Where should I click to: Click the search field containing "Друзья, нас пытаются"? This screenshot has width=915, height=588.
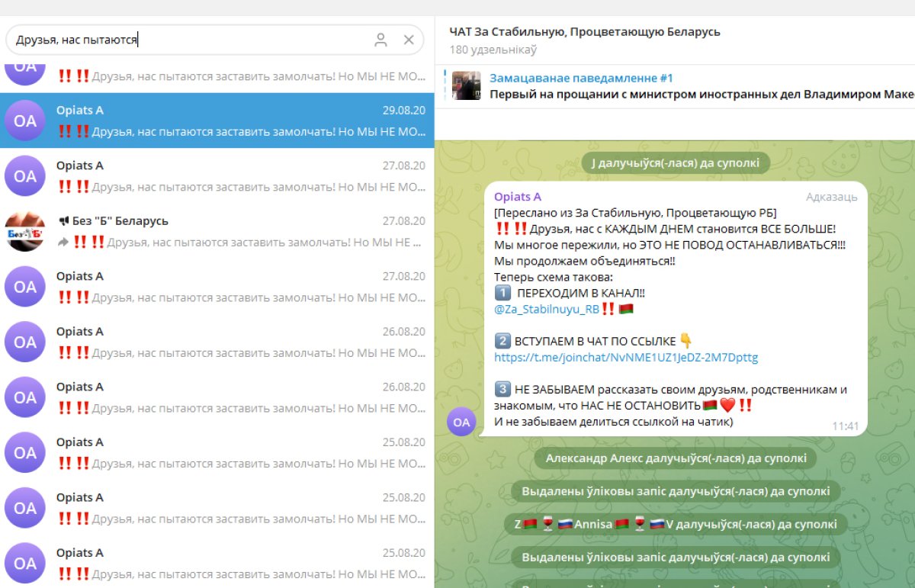[x=215, y=40]
